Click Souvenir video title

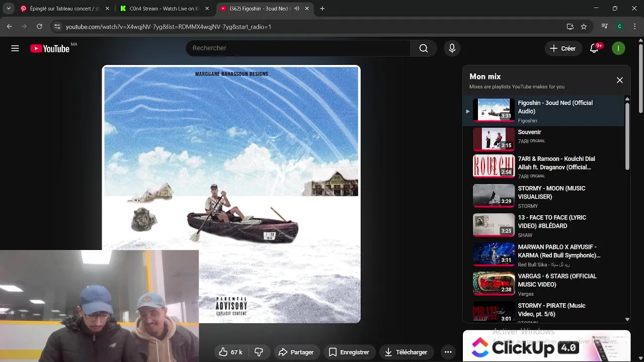pyautogui.click(x=529, y=132)
